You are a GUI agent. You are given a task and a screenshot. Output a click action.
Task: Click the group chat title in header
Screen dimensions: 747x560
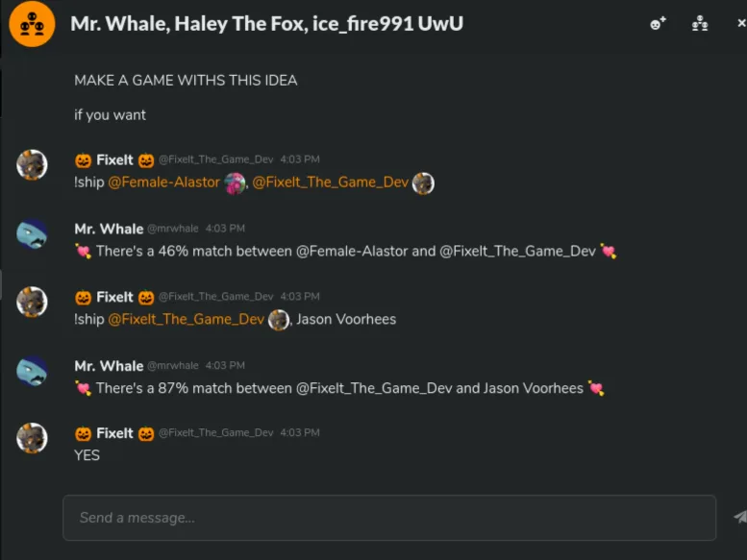(x=266, y=23)
